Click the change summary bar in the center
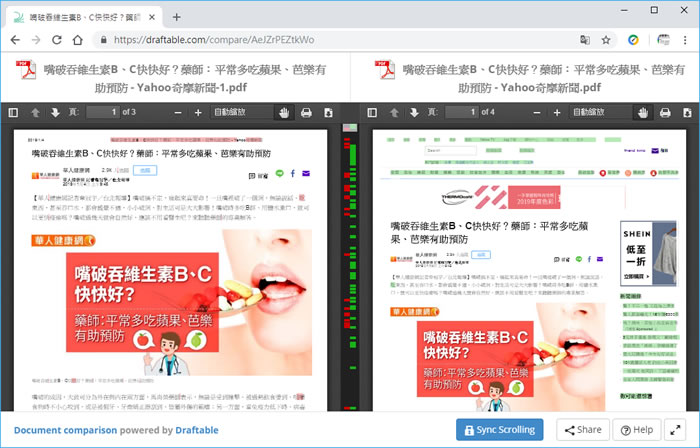This screenshot has height=448, width=700. point(350,268)
